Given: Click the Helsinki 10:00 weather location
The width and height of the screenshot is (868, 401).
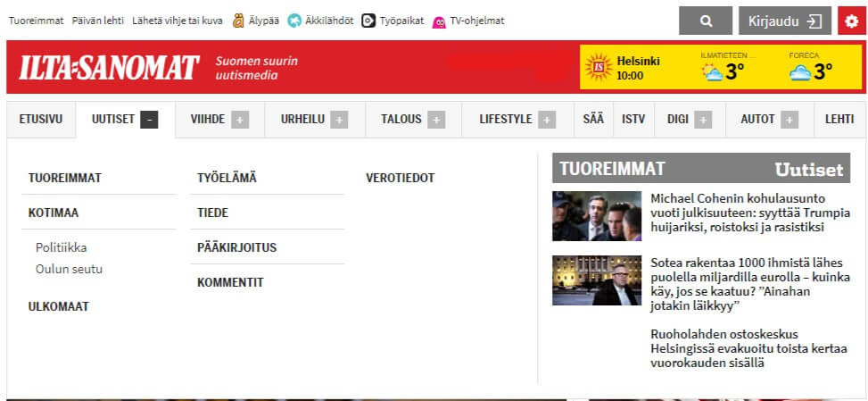Looking at the screenshot, I should (638, 68).
